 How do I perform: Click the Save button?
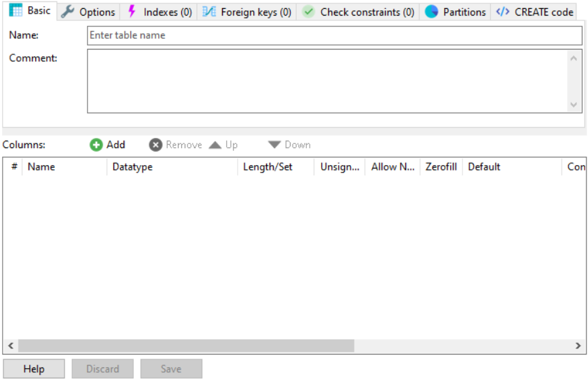point(171,369)
